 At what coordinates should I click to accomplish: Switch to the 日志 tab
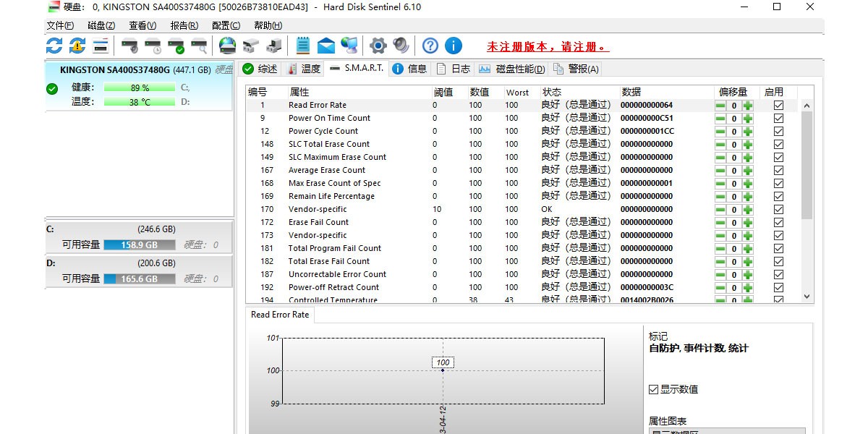[x=454, y=69]
